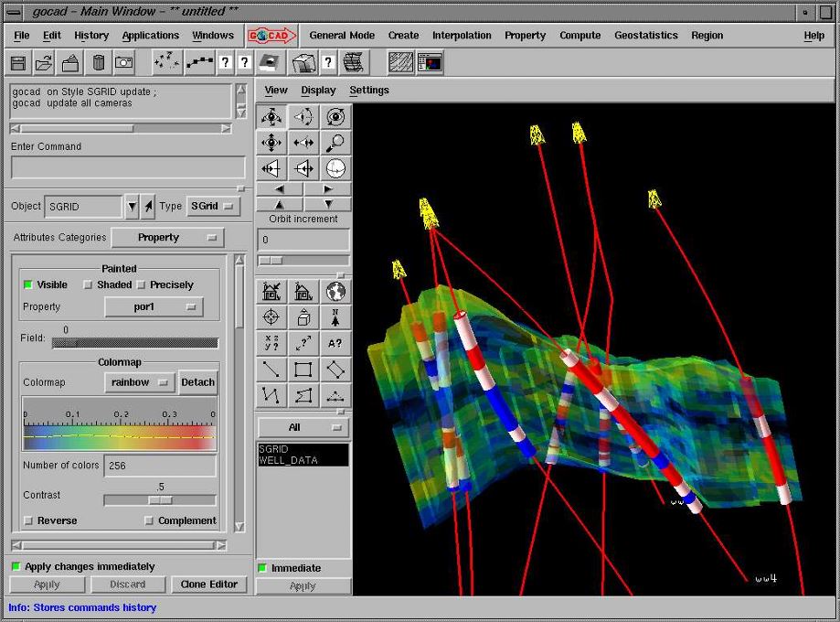840x622 pixels.
Task: Open the Geostatistics menu
Action: (x=646, y=36)
